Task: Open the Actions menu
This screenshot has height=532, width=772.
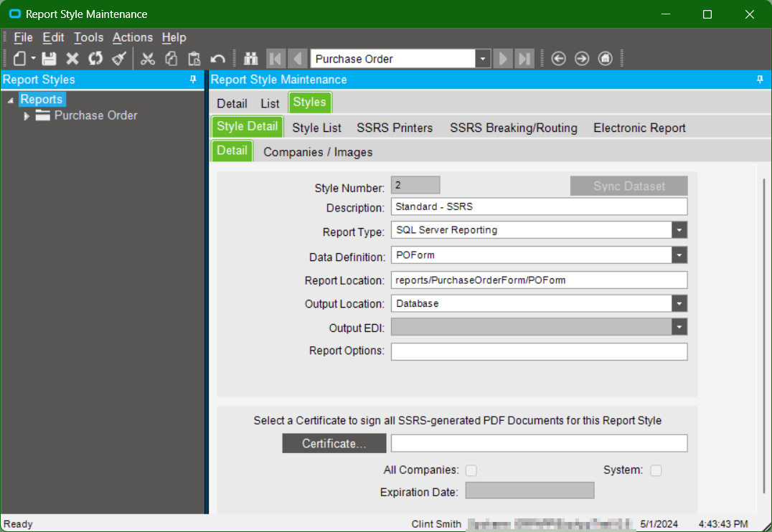Action: pos(132,37)
